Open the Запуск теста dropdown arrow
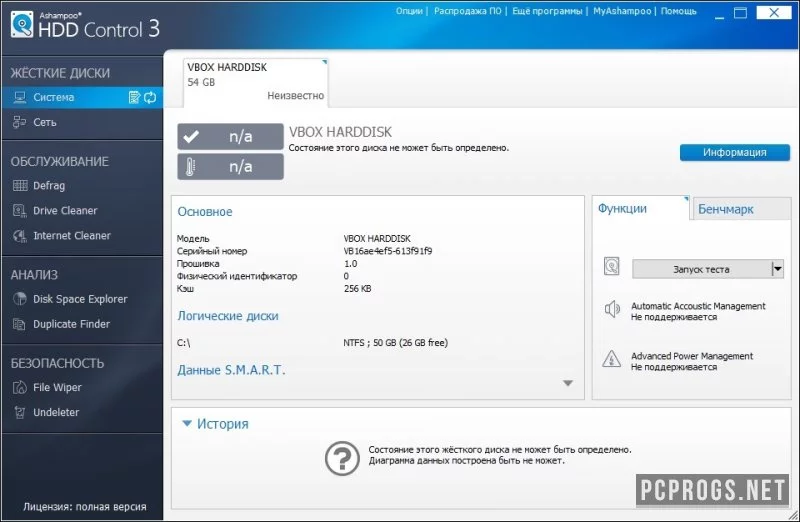Image resolution: width=800 pixels, height=522 pixels. tap(778, 269)
